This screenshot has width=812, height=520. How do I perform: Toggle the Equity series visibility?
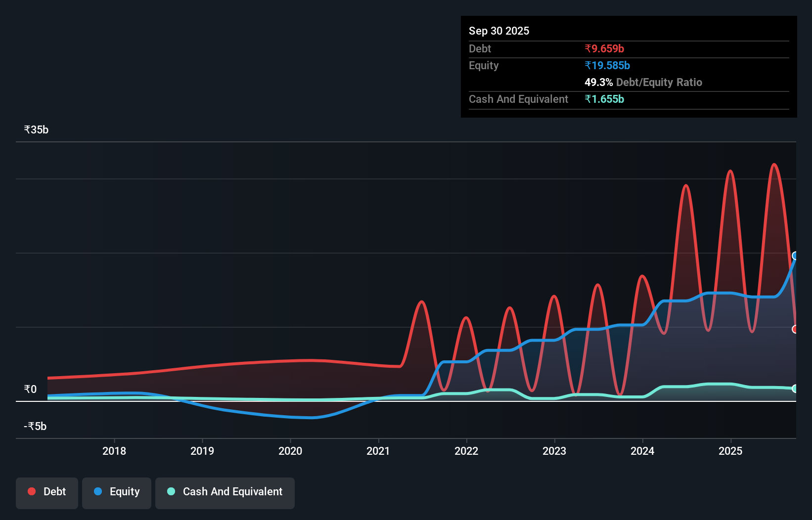(x=117, y=492)
